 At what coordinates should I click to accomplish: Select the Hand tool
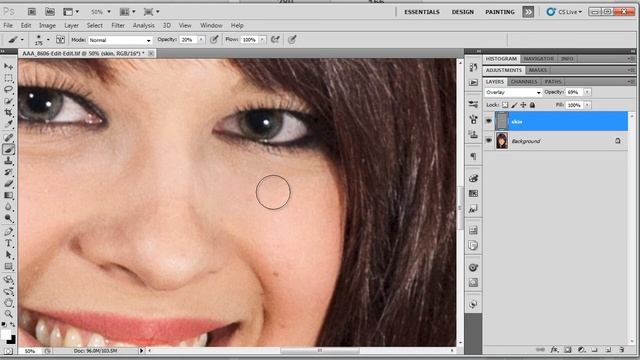click(8, 303)
